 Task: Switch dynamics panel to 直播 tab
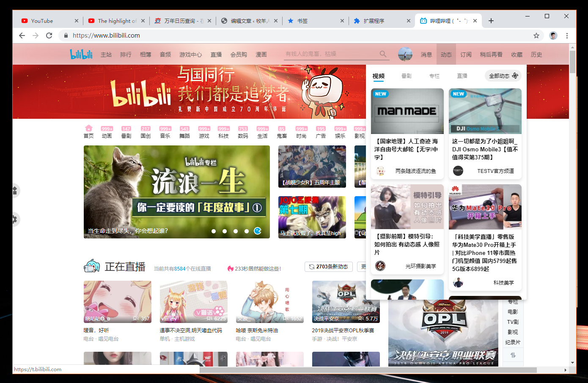click(462, 76)
